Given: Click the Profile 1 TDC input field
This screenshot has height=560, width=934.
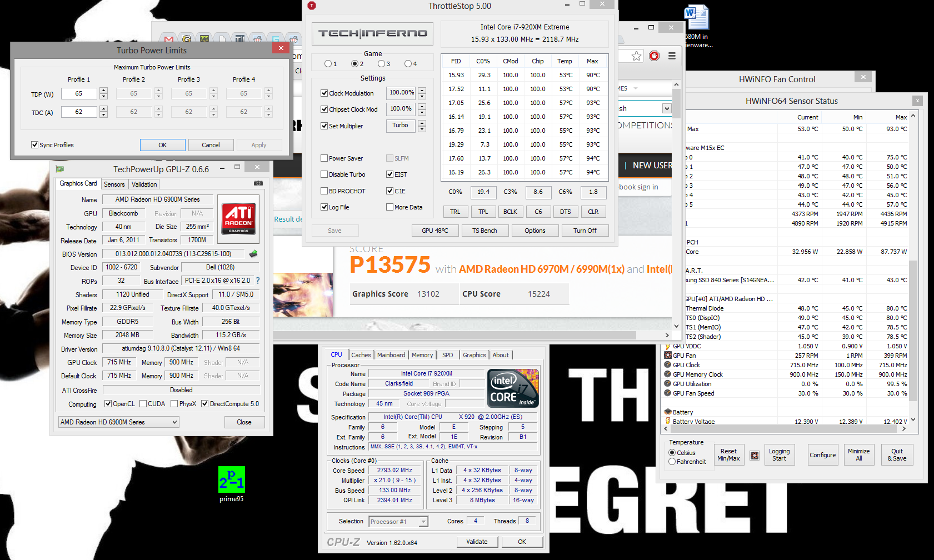Looking at the screenshot, I should (79, 112).
